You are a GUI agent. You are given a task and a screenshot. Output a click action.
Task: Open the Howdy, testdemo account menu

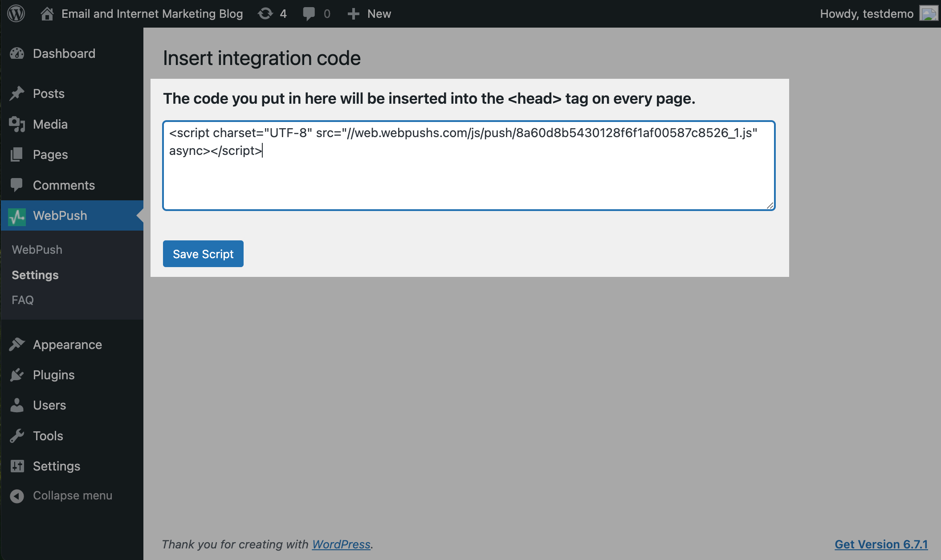click(x=866, y=14)
